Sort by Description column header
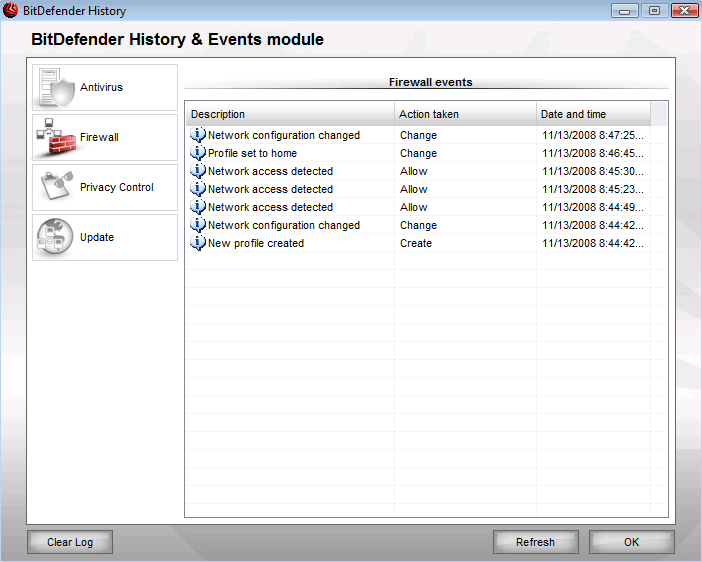Viewport: 702px width, 562px height. coord(290,114)
